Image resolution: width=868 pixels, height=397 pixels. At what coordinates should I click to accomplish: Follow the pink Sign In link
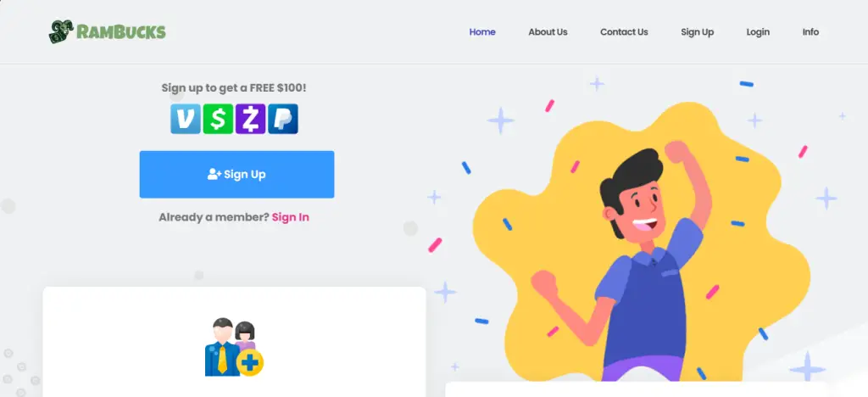click(291, 217)
